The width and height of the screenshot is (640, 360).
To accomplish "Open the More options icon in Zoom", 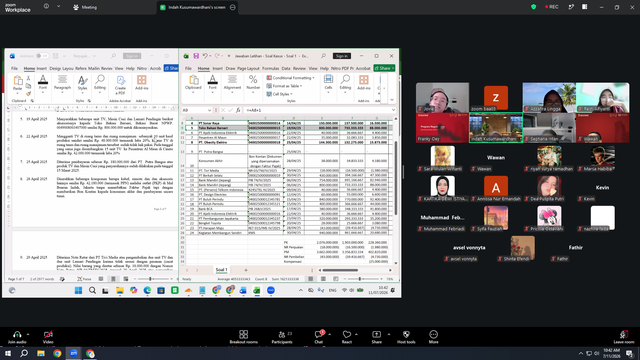I will pyautogui.click(x=433, y=334).
